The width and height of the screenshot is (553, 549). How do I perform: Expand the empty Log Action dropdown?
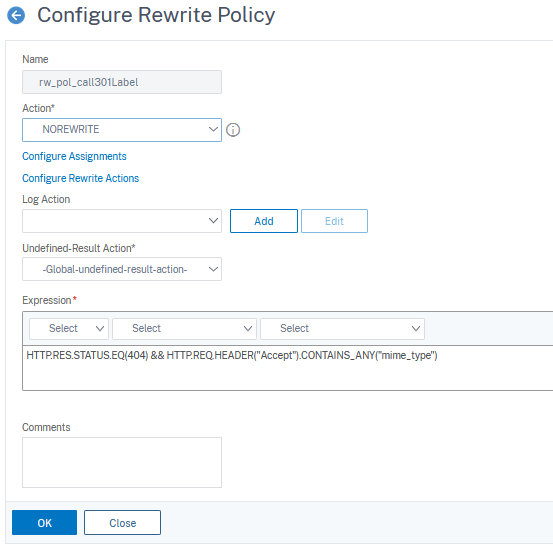pyautogui.click(x=122, y=221)
